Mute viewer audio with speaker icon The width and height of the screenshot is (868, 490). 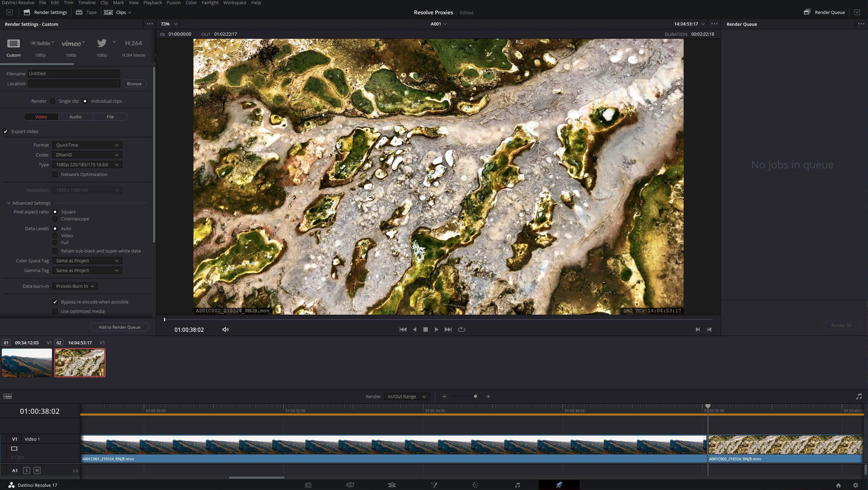coord(225,329)
